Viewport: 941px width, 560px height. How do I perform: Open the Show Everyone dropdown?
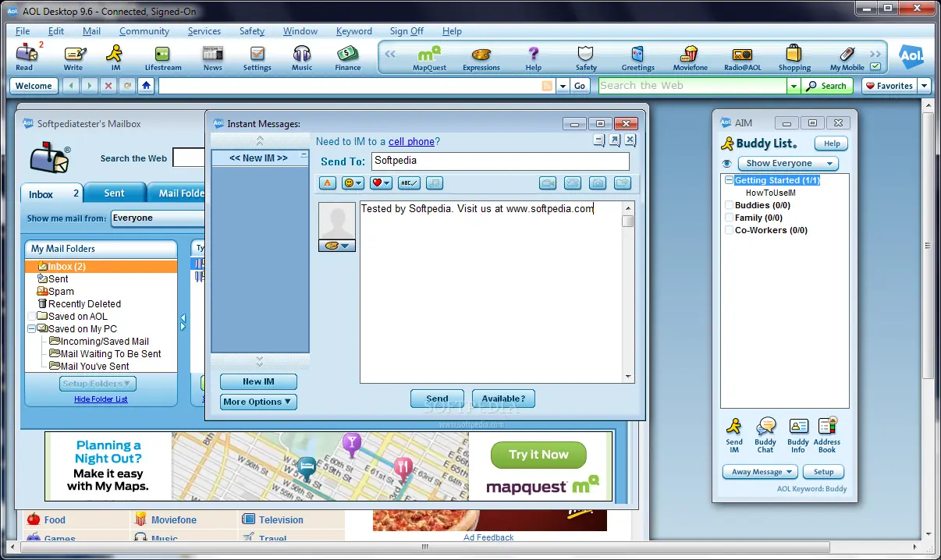click(x=788, y=163)
